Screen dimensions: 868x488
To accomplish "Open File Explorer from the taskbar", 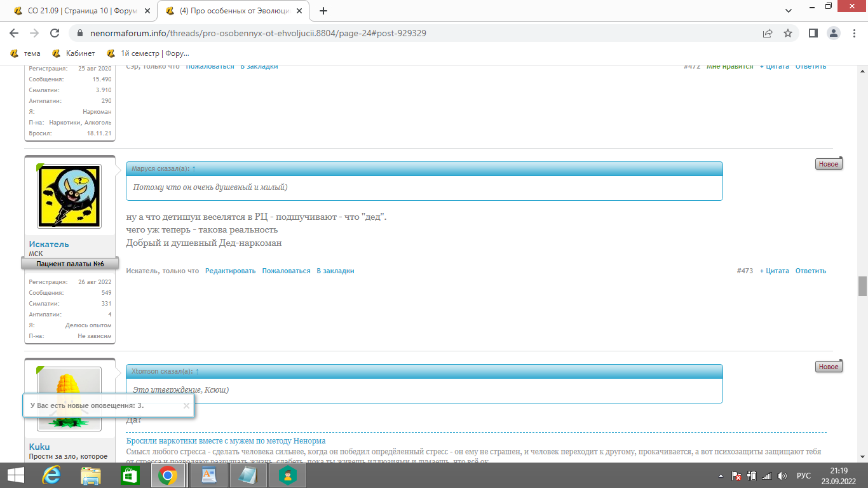I will pyautogui.click(x=90, y=475).
